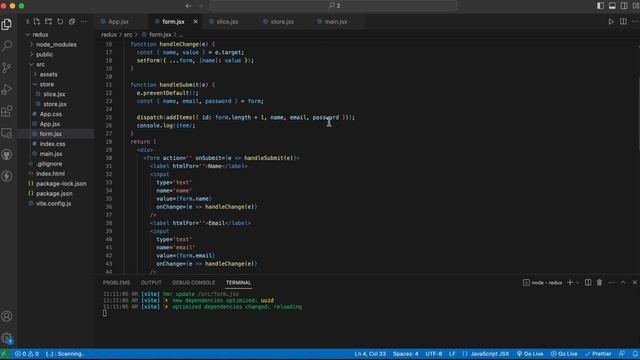Open the Source Control view
Screen dimensions: 640x360
pyautogui.click(x=7, y=68)
